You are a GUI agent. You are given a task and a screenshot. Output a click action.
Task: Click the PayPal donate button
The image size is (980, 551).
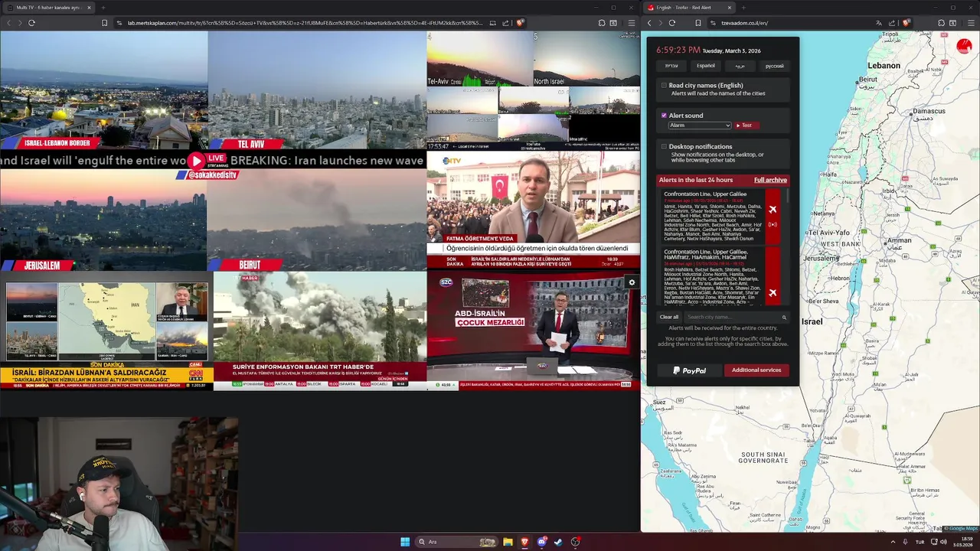(689, 370)
